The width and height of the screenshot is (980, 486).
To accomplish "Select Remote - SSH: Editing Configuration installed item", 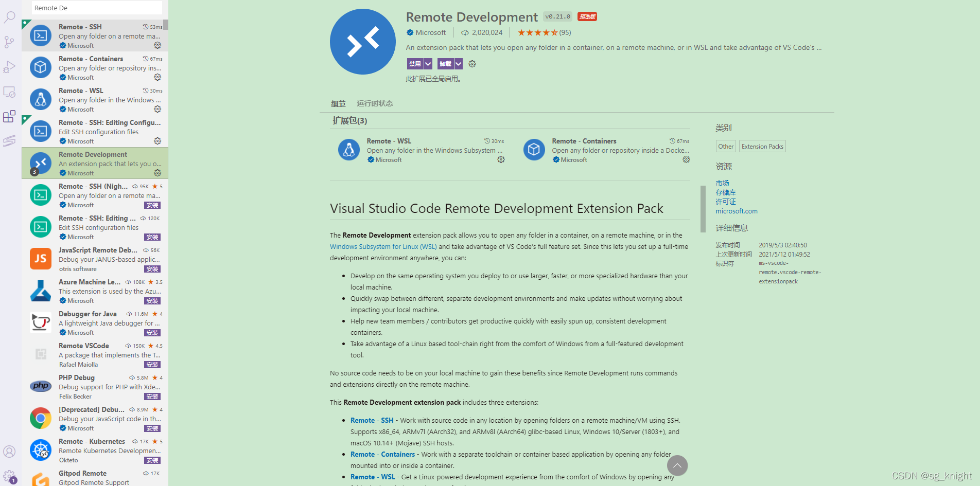I will pos(95,131).
